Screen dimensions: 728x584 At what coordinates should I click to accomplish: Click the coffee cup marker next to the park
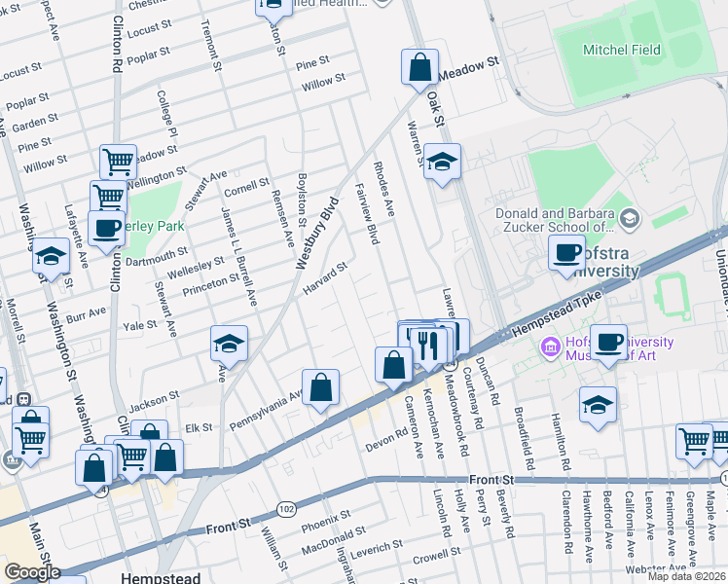pos(106,230)
